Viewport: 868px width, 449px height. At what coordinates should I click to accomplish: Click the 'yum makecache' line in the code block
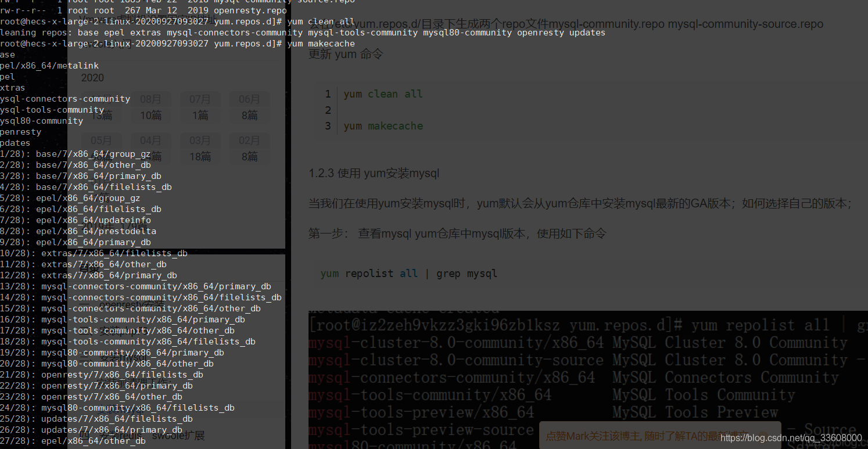pos(383,126)
